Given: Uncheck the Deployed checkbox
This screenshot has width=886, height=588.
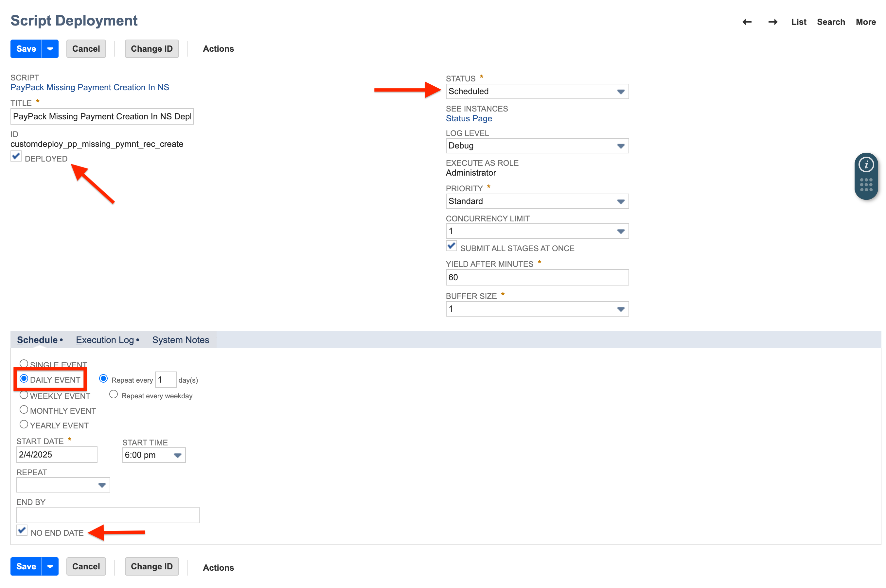Looking at the screenshot, I should (x=16, y=156).
